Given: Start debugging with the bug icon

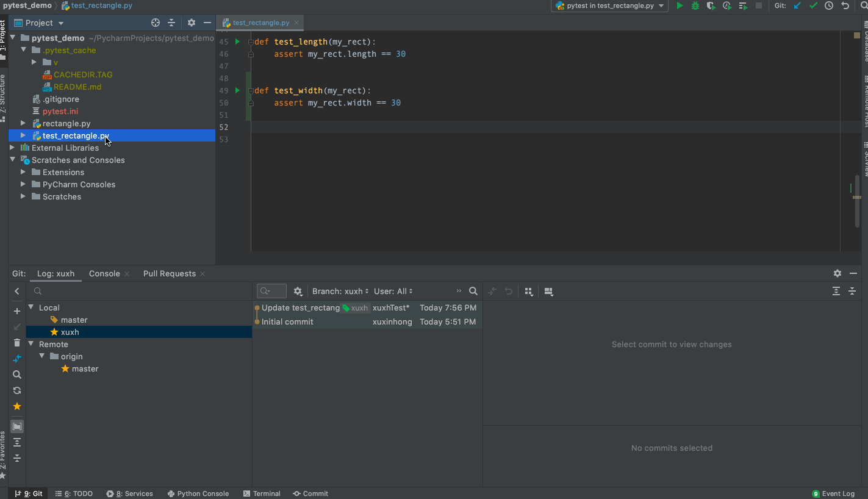Looking at the screenshot, I should pyautogui.click(x=695, y=5).
